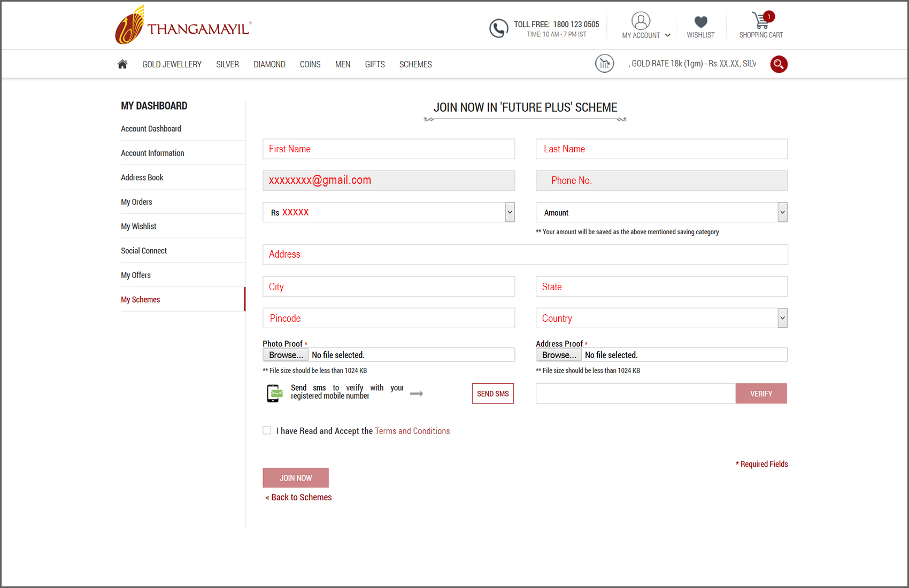Click the green SMS phone icon
This screenshot has width=909, height=588.
click(274, 393)
